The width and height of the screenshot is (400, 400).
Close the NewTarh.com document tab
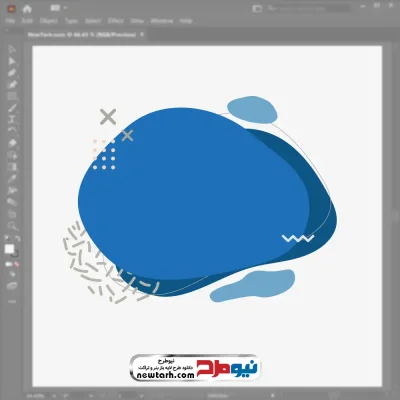(142, 34)
